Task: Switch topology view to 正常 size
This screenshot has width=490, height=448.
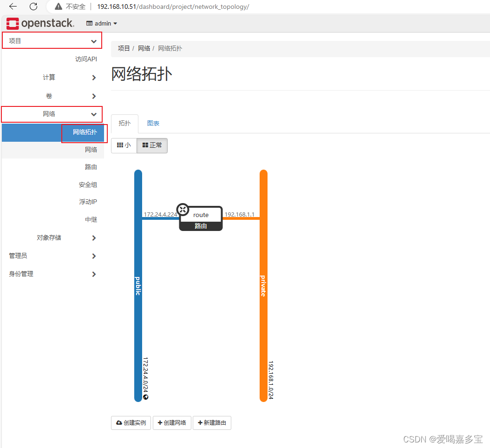Action: [152, 145]
